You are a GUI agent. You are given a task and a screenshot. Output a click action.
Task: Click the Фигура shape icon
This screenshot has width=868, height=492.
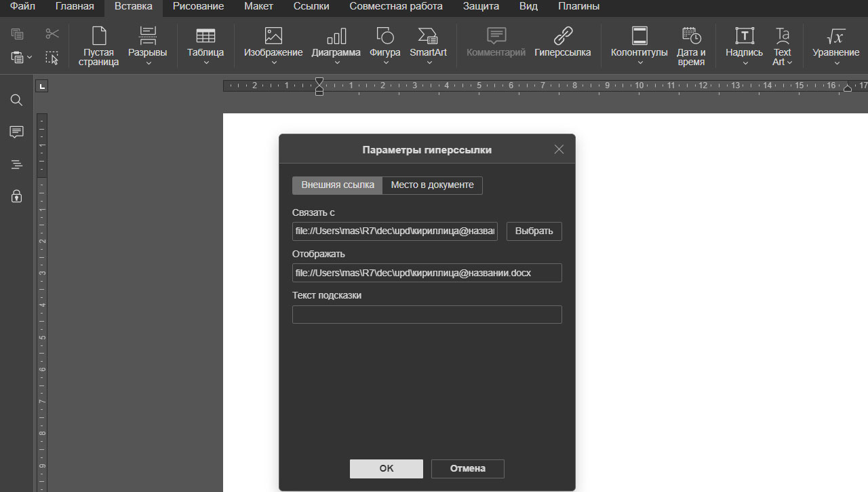[385, 36]
